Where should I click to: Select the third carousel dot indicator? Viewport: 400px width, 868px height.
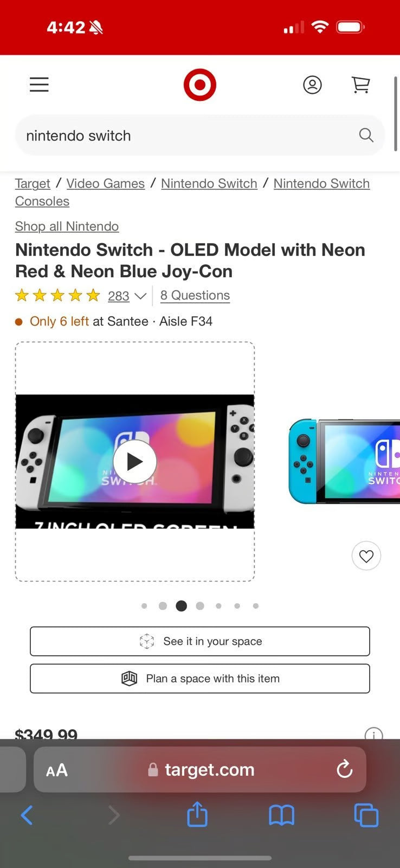click(x=182, y=606)
